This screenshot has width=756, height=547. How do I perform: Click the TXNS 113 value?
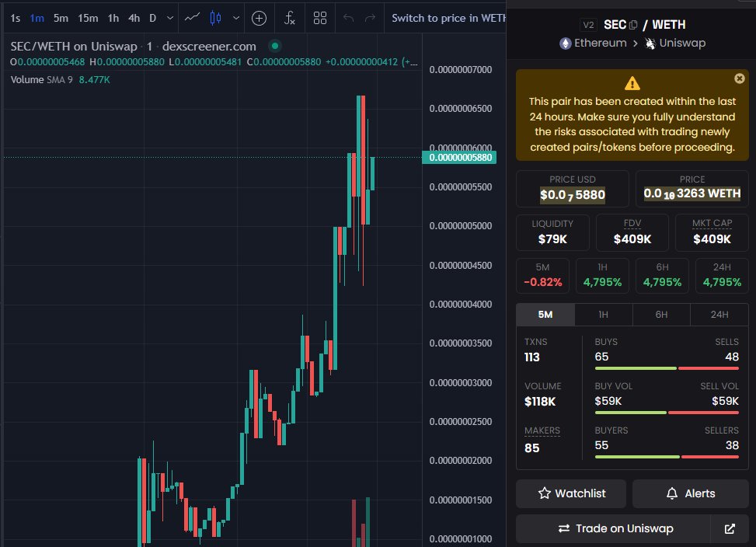(531, 357)
